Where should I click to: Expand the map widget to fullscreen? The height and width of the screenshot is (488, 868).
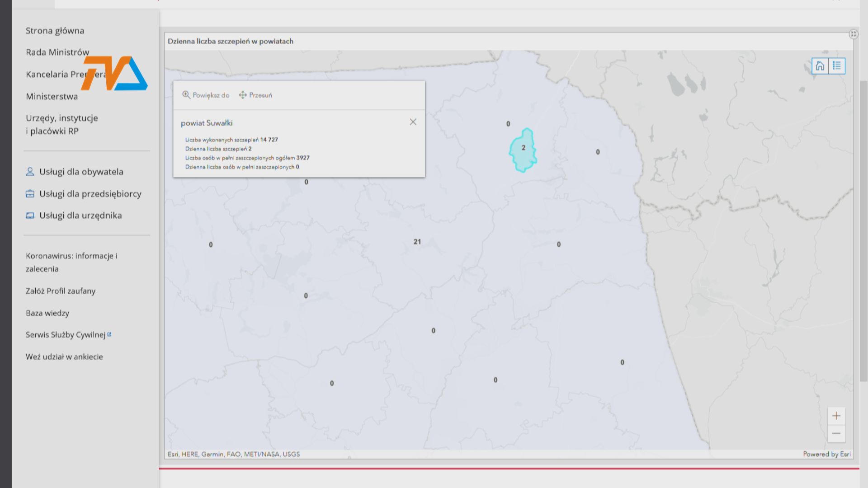pyautogui.click(x=853, y=34)
